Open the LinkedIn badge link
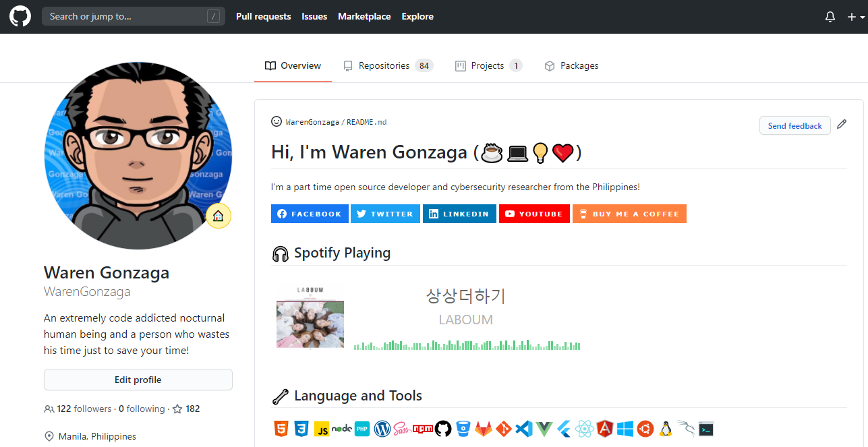The width and height of the screenshot is (868, 447). [459, 214]
